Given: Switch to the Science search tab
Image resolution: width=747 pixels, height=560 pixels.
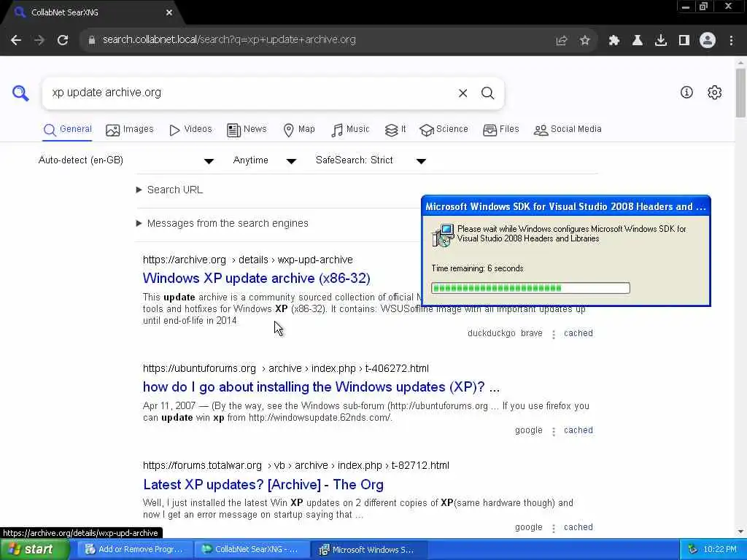Looking at the screenshot, I should coord(444,130).
